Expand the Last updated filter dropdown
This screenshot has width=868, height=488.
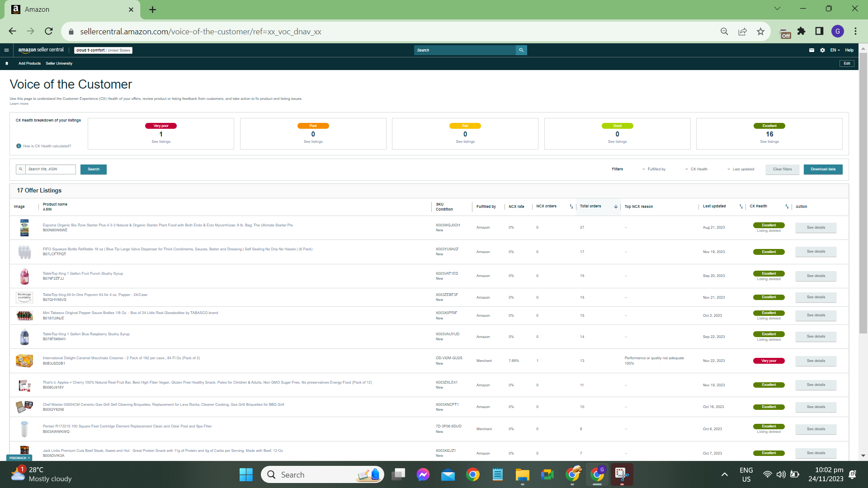(x=741, y=169)
